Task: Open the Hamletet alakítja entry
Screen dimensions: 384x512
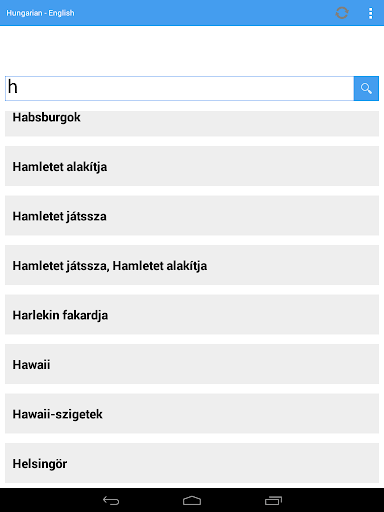Action: 192,166
